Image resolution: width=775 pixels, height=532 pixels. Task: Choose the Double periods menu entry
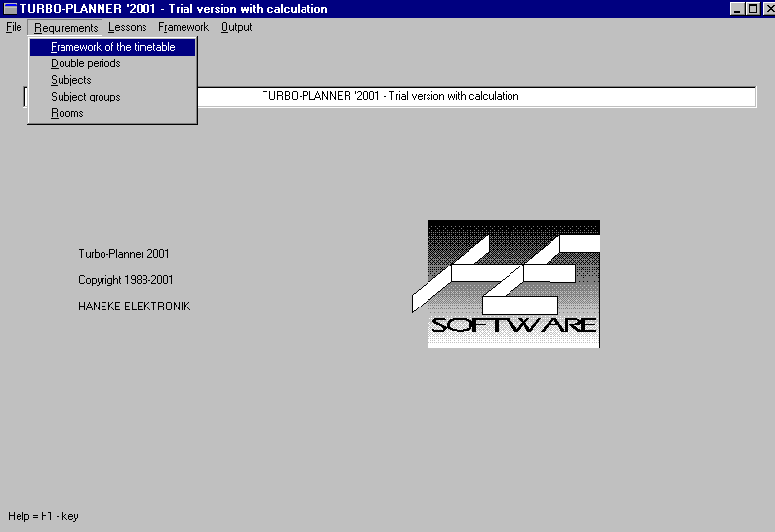tap(112, 63)
